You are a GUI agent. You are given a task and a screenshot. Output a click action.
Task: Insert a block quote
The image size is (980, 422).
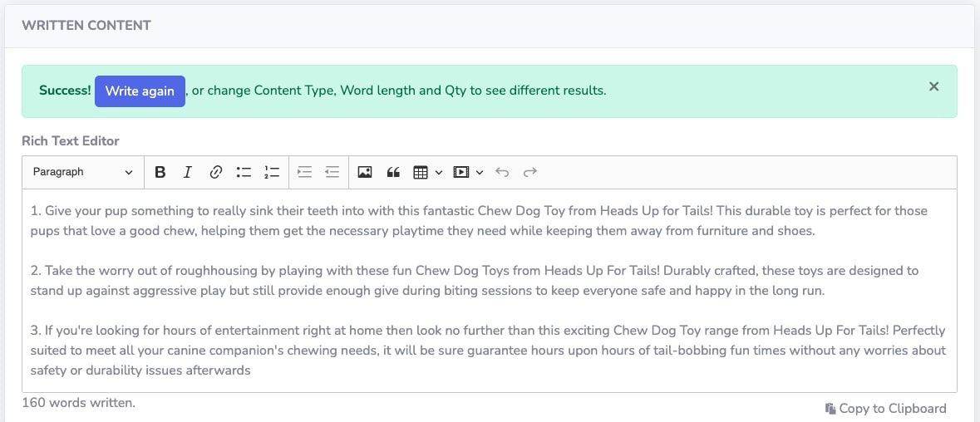coord(393,172)
